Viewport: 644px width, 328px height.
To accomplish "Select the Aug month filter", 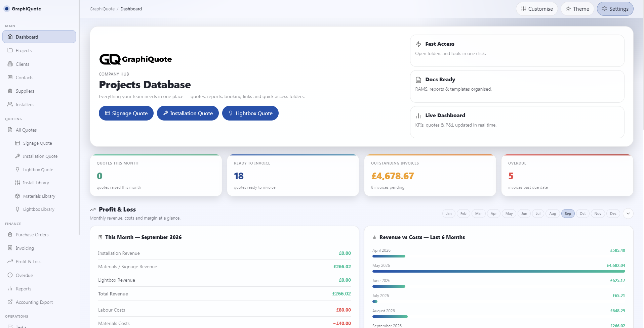I will pyautogui.click(x=553, y=214).
